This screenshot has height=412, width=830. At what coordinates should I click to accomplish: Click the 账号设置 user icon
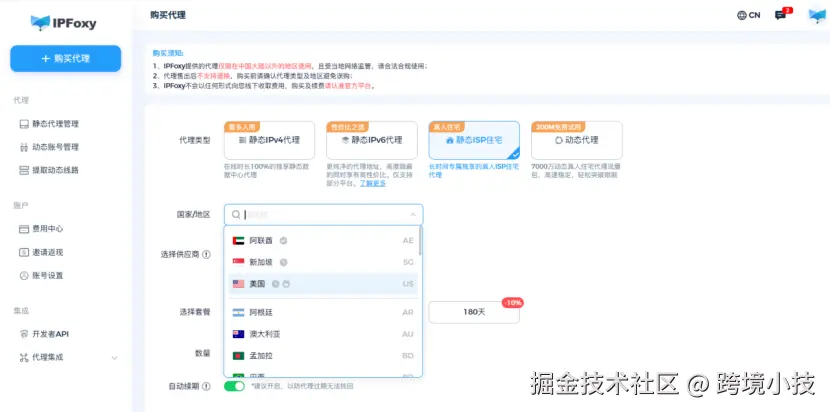(24, 275)
